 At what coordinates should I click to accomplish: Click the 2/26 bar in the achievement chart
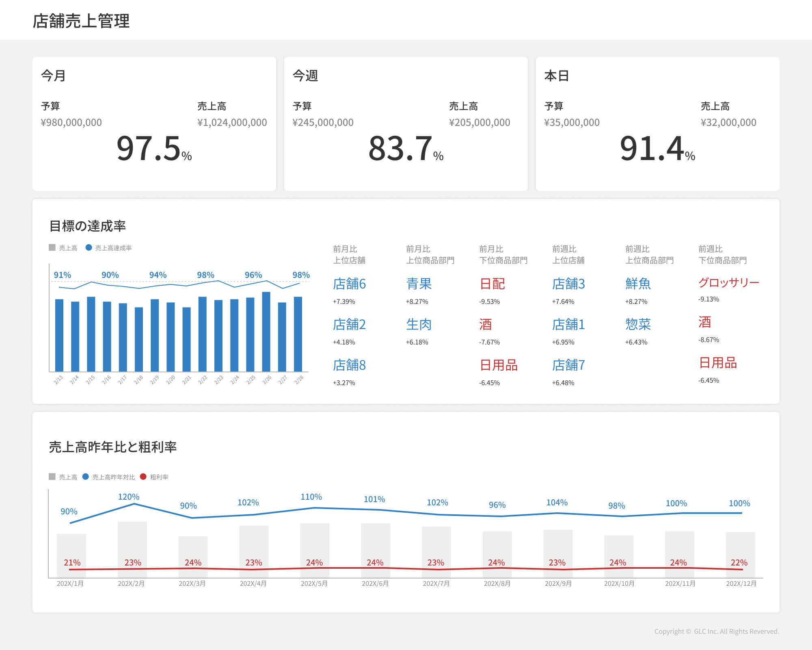[x=266, y=331]
